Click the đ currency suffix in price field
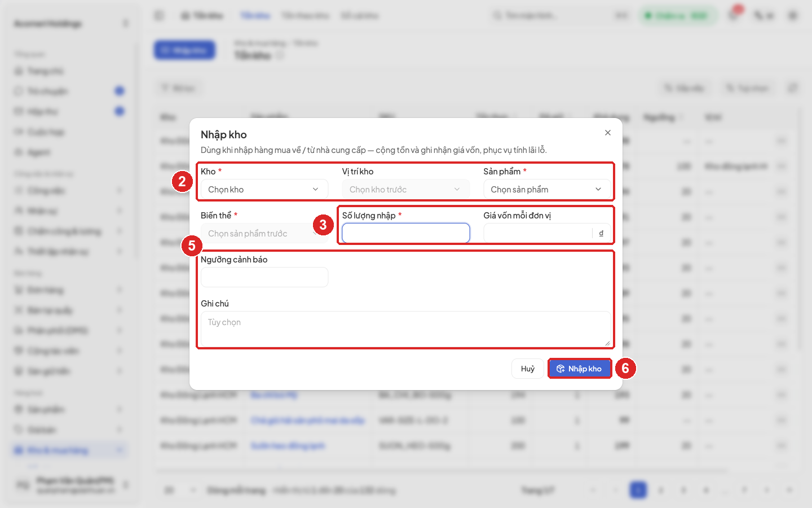 pos(601,233)
